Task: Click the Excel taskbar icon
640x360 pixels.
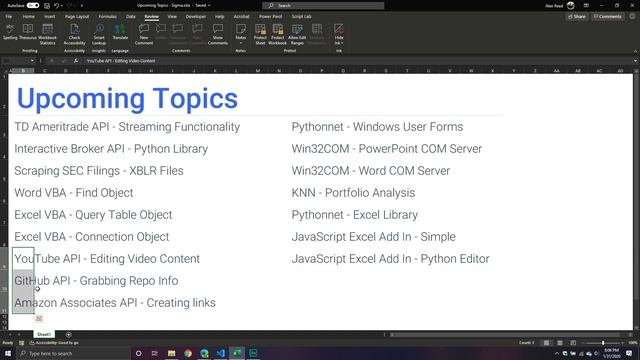Action: click(x=237, y=353)
